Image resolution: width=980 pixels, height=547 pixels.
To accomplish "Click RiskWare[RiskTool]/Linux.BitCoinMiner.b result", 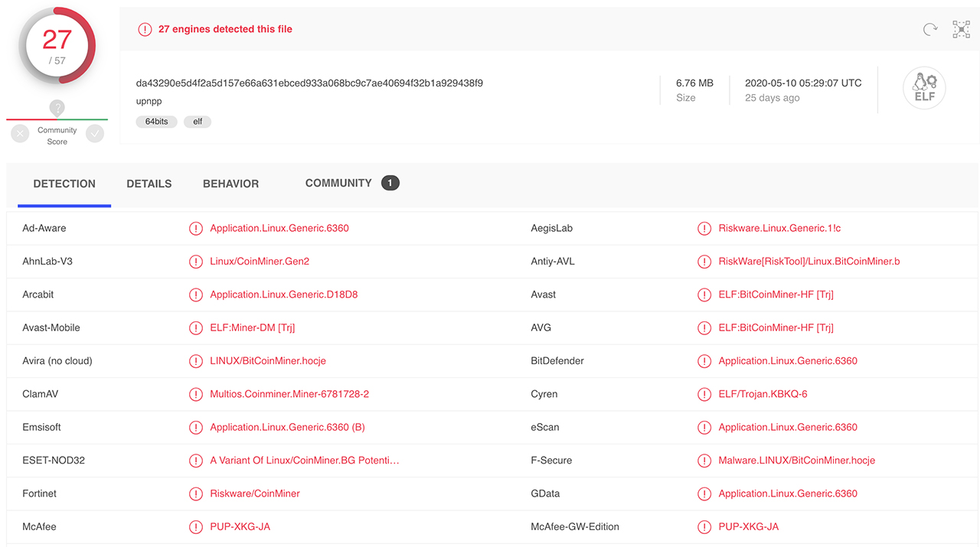I will [x=809, y=262].
